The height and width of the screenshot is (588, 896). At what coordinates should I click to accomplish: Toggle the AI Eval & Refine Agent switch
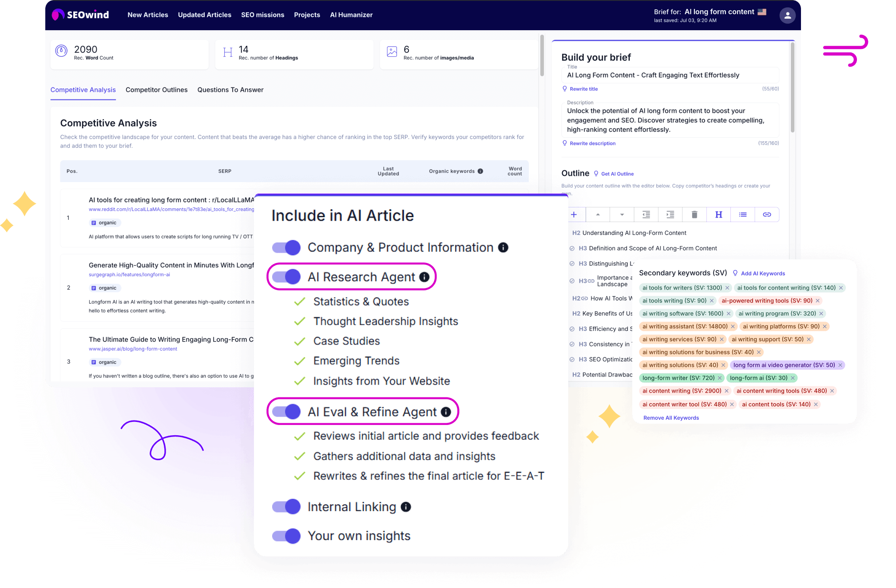click(286, 412)
